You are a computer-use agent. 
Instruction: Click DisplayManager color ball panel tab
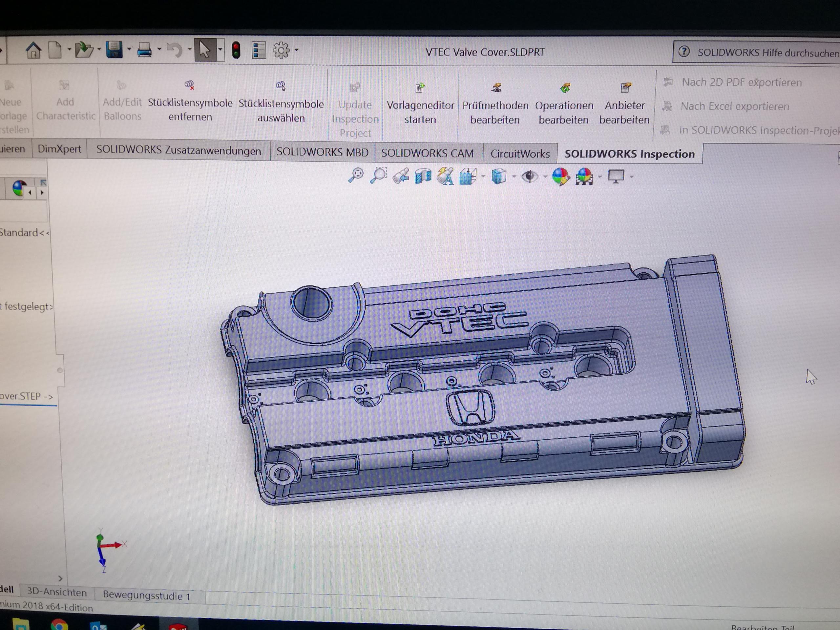[x=18, y=188]
